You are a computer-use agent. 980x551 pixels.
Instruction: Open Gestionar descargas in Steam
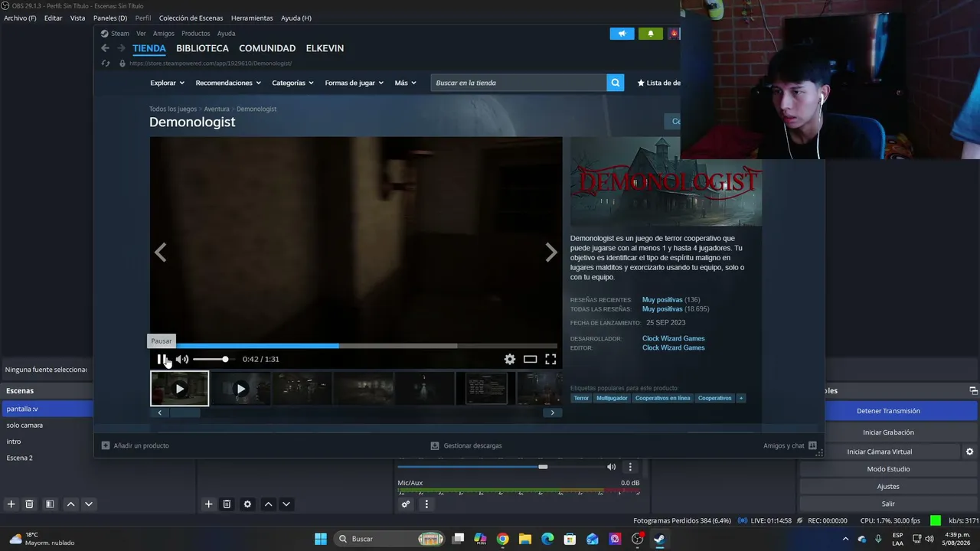466,445
